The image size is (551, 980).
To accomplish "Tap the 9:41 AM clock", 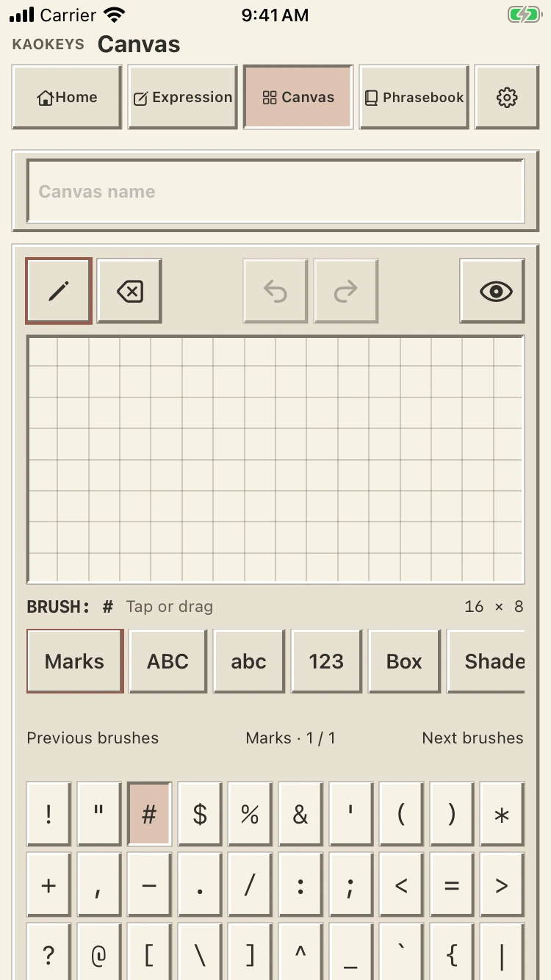I will click(x=275, y=15).
